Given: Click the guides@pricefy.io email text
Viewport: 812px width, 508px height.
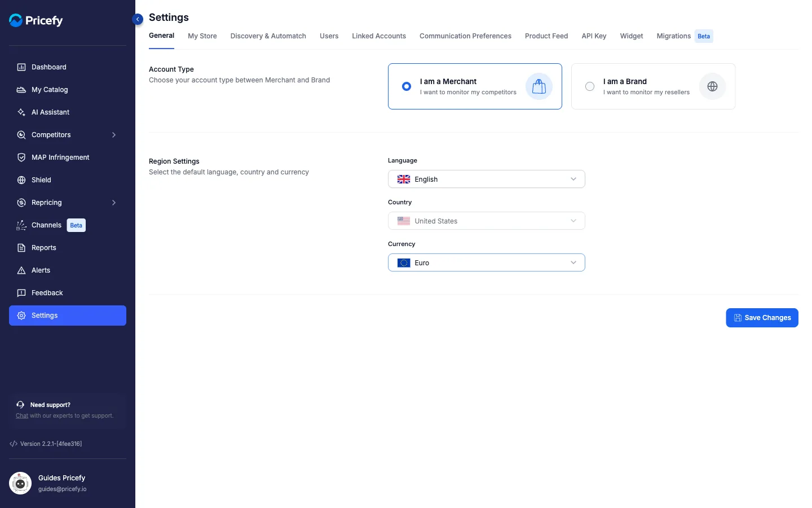Looking at the screenshot, I should pyautogui.click(x=63, y=489).
